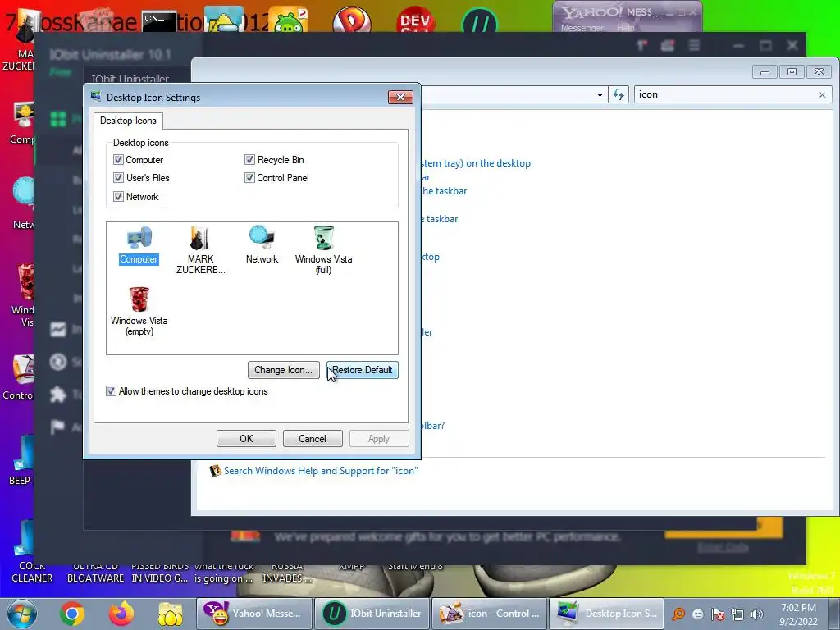840x630 pixels.
Task: Click the Action Center flag tray icon
Action: 717,614
